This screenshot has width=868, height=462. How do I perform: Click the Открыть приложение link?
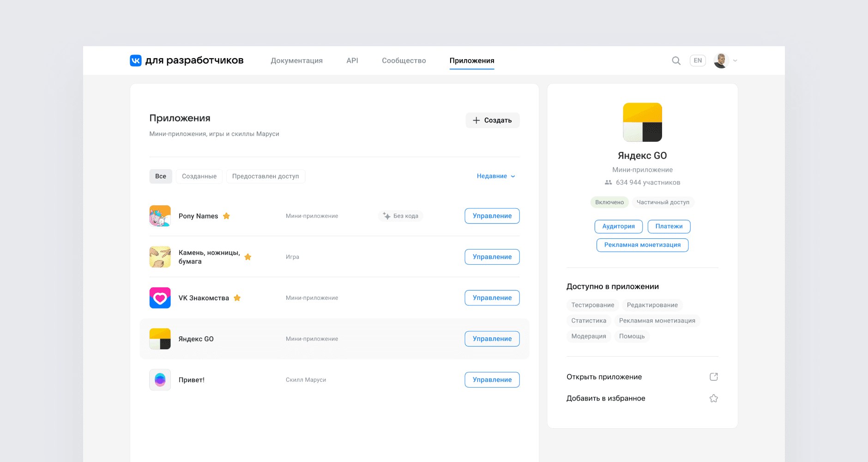pyautogui.click(x=604, y=377)
